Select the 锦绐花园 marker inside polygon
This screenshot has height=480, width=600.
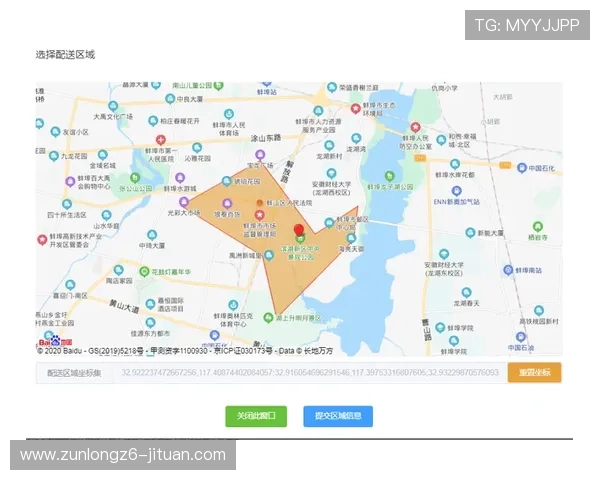227,181
